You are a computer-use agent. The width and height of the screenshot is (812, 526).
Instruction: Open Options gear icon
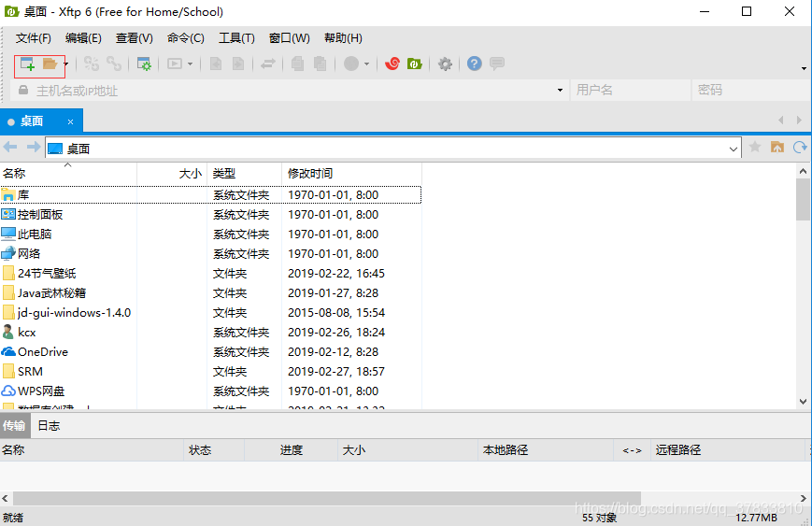tap(445, 64)
